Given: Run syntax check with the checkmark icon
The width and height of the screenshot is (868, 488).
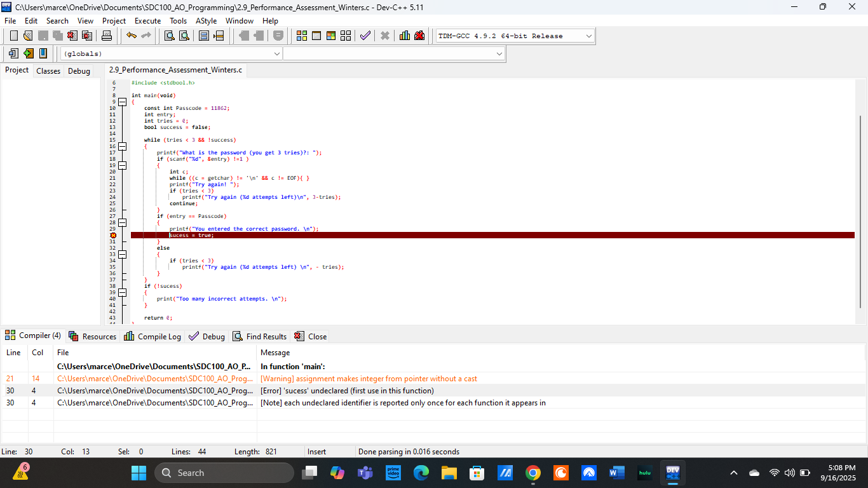Looking at the screenshot, I should [365, 36].
